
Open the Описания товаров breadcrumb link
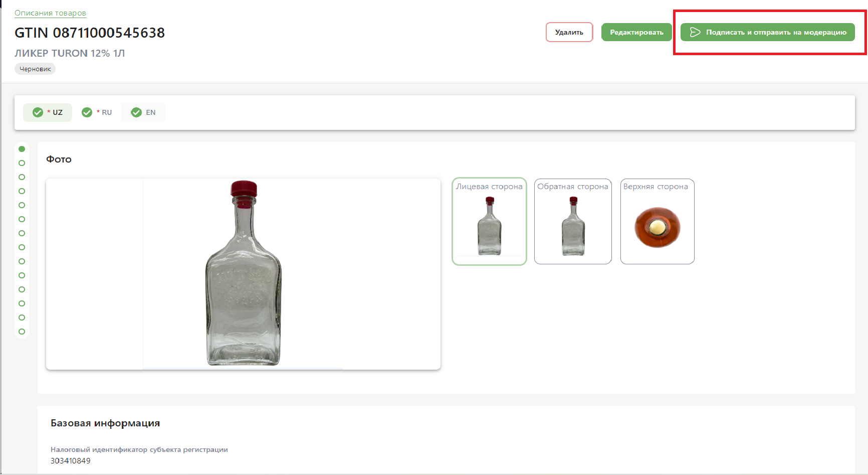[50, 13]
